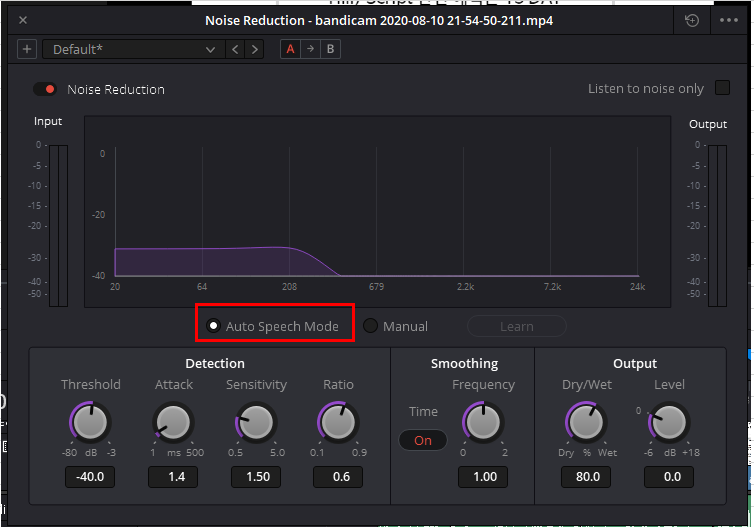The width and height of the screenshot is (754, 527).
Task: Click the Sensitivity knob
Action: 256,422
